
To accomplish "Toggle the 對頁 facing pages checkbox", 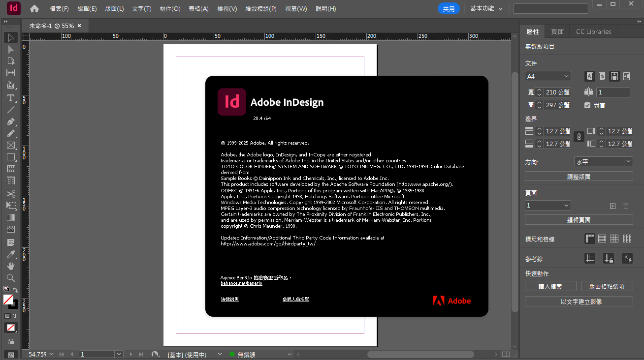I will click(587, 105).
